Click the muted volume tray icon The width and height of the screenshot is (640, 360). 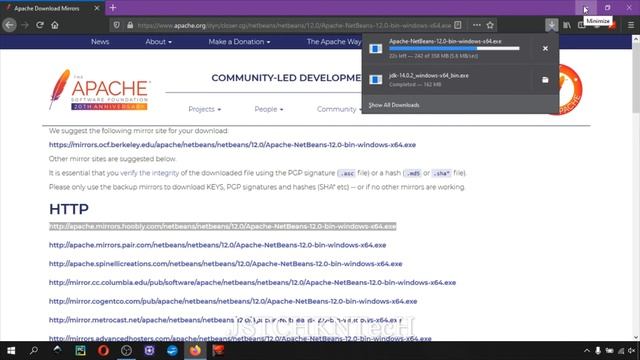coord(632,351)
